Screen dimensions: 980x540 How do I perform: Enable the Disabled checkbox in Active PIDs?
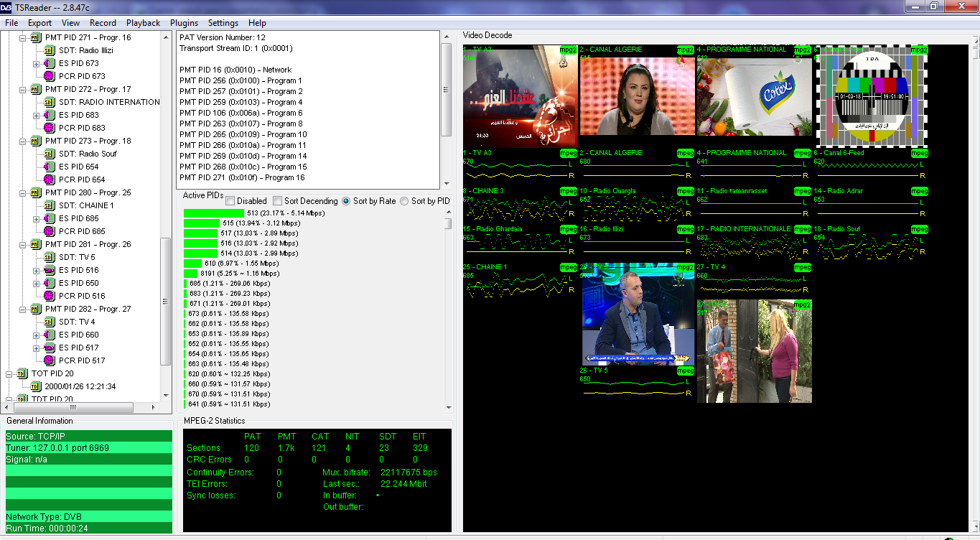point(230,201)
